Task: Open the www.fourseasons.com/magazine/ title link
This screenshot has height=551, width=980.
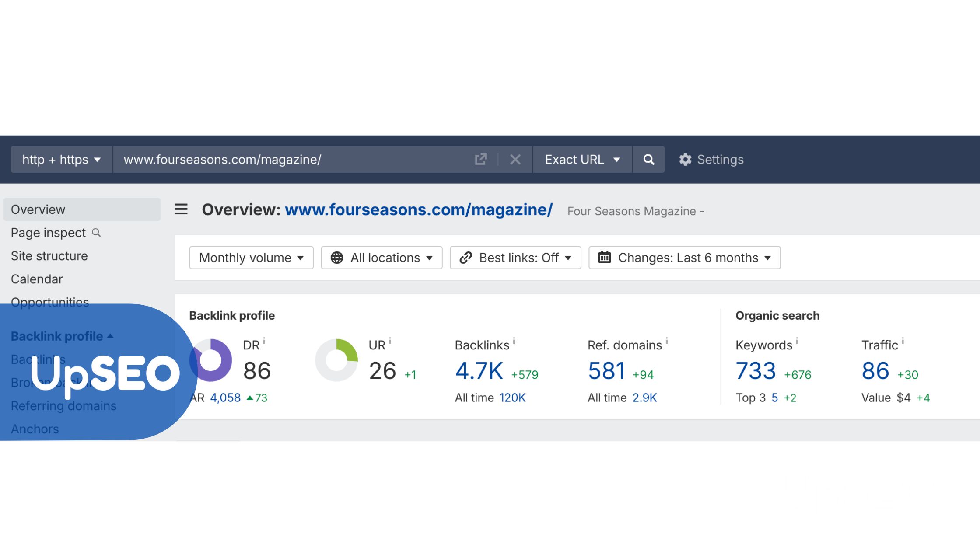Action: coord(419,210)
